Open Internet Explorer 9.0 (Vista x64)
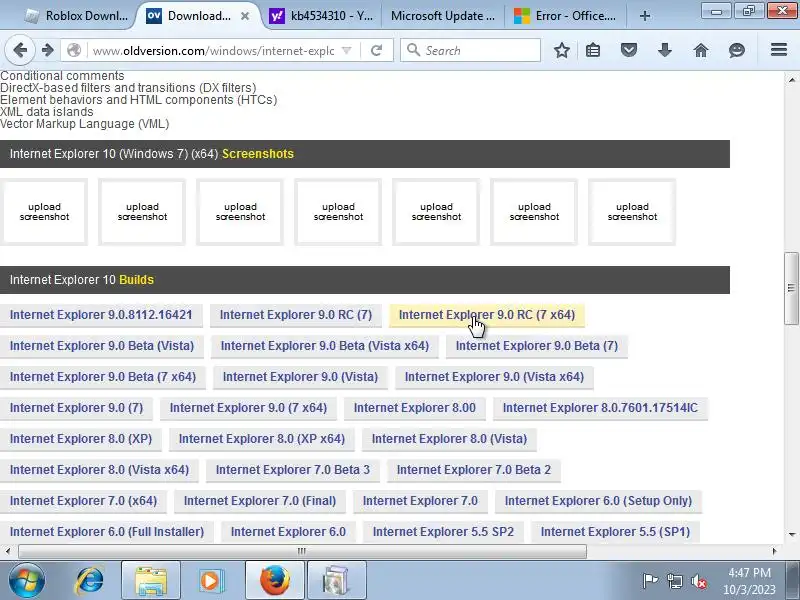The image size is (800, 600). coord(494,377)
